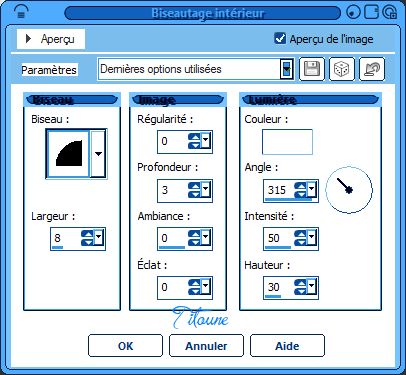Click the white Couleur swatch
This screenshot has height=375, width=406.
[287, 142]
